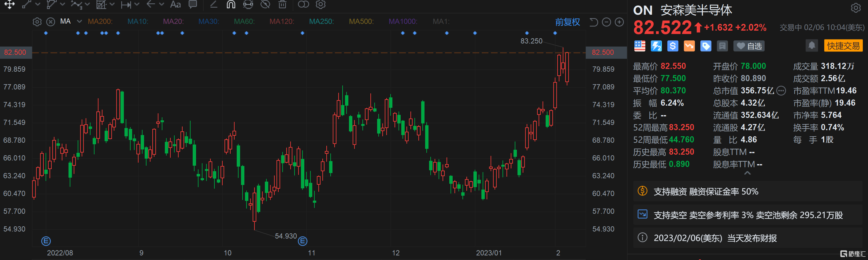Select the trend line drawing tool

(27, 4)
